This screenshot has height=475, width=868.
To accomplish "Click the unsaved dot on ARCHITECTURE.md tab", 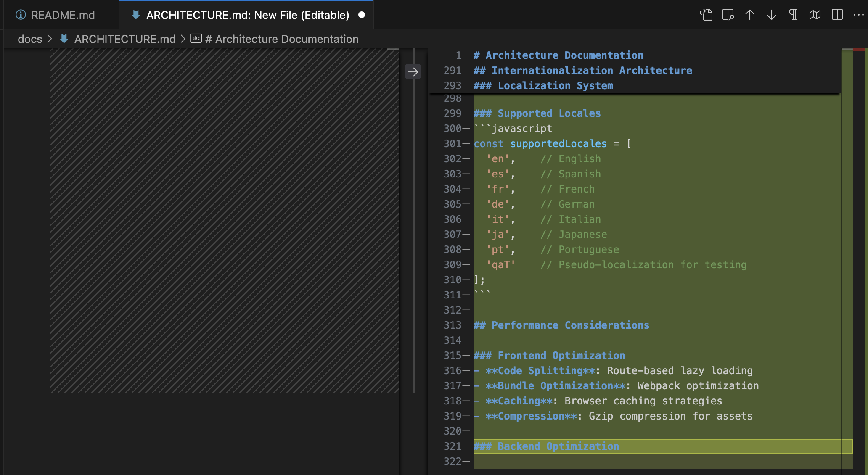I will tap(362, 15).
